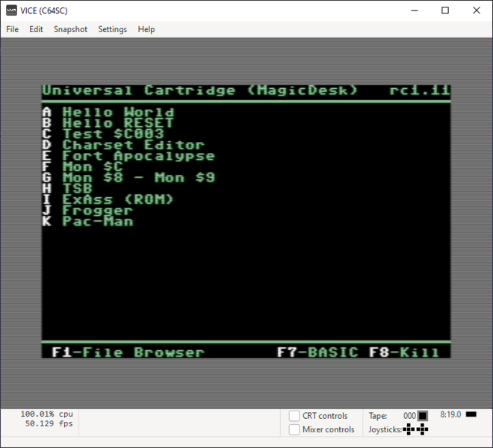Click the Joysticks: label in status bar
The width and height of the screenshot is (493, 448).
click(385, 429)
